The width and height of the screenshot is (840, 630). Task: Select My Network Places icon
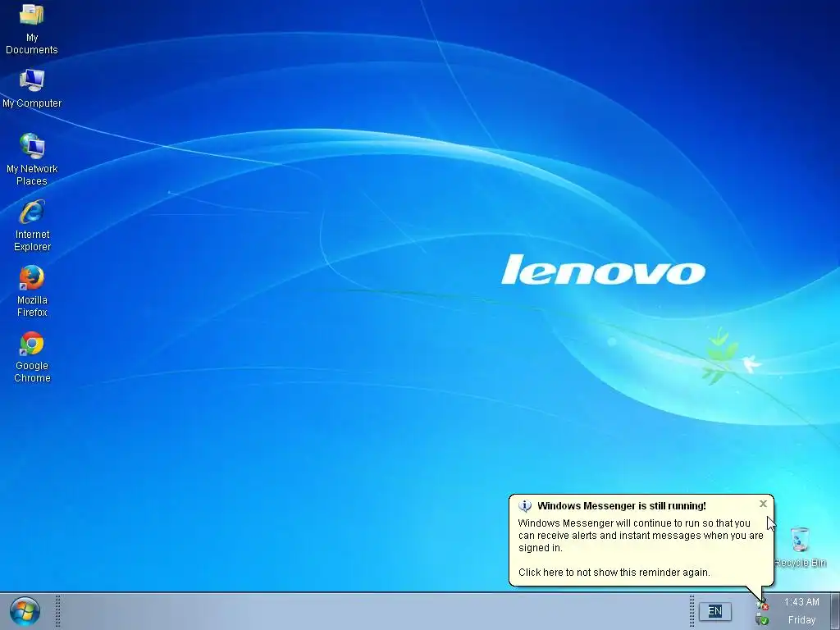tap(32, 159)
